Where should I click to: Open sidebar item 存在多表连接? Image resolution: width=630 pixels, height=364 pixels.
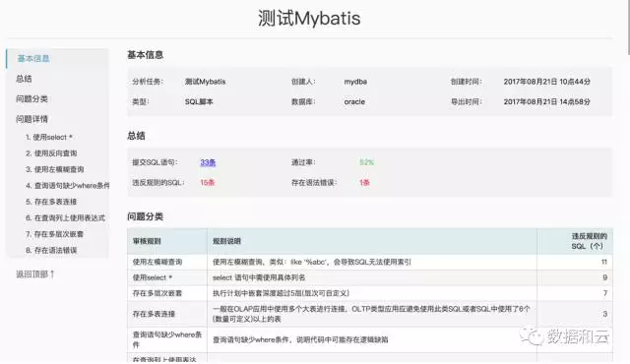click(51, 202)
